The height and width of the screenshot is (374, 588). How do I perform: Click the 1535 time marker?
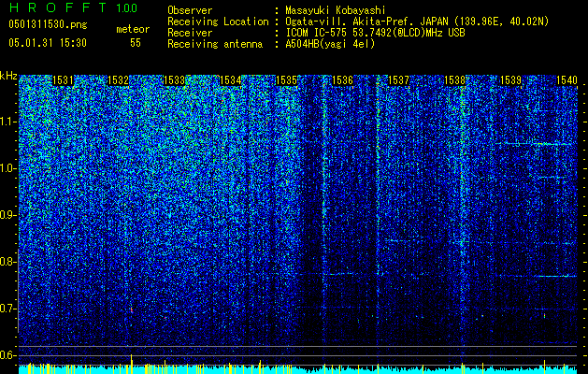click(286, 80)
